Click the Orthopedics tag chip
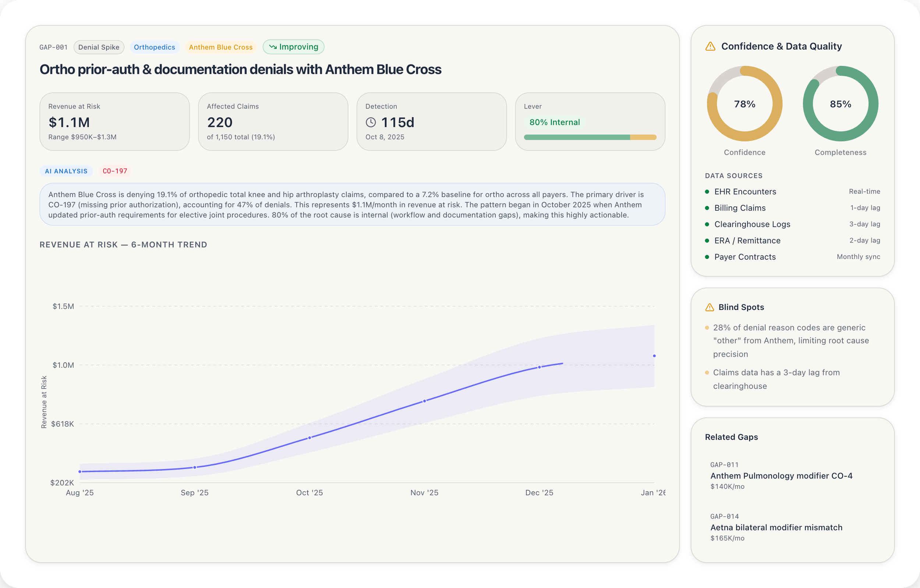Viewport: 920px width, 588px height. tap(154, 47)
